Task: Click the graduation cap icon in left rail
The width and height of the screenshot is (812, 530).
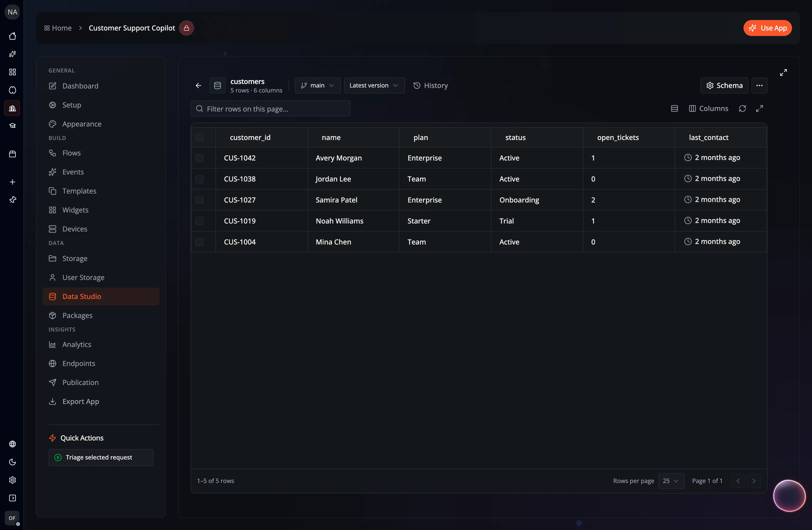Action: click(12, 125)
